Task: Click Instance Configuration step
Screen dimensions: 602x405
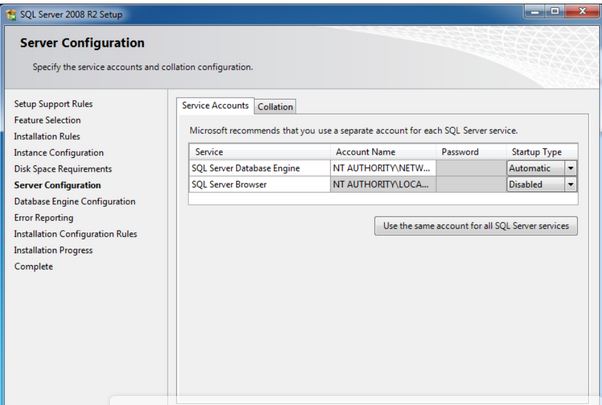Action: pyautogui.click(x=59, y=153)
